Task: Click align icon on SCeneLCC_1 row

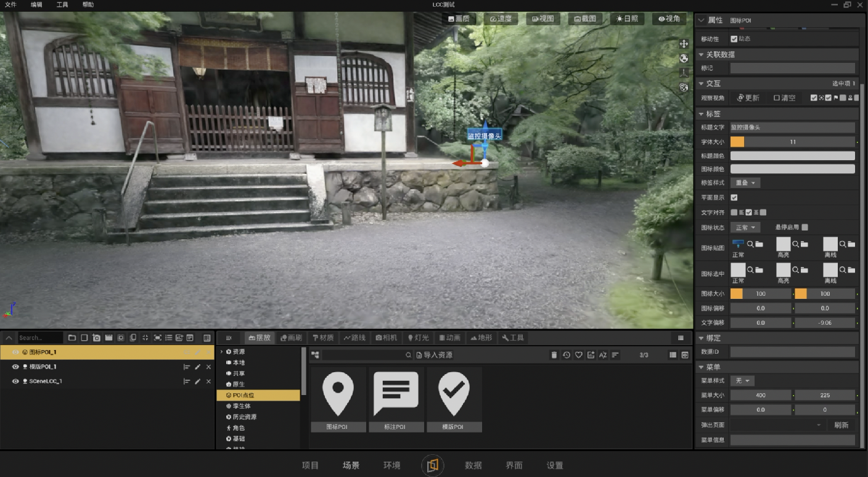Action: coord(186,381)
